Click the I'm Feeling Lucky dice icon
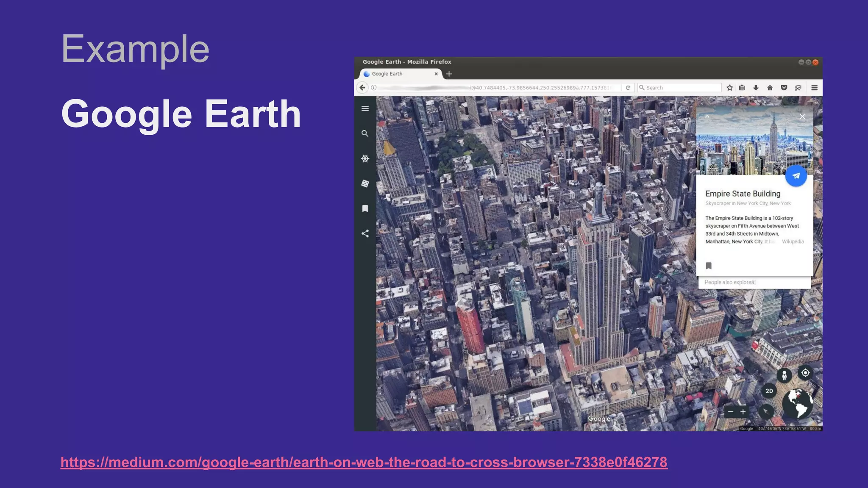This screenshot has width=868, height=488. (x=365, y=183)
